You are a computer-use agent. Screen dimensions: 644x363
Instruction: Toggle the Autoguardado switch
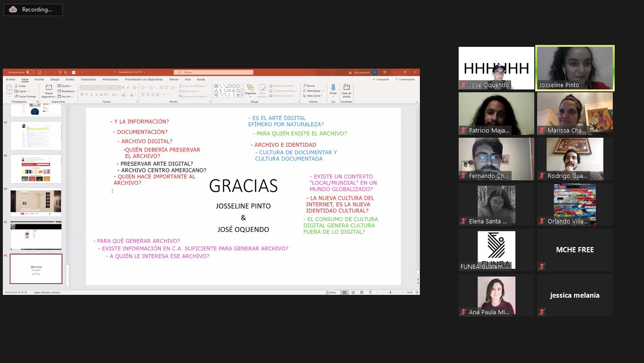(x=30, y=72)
